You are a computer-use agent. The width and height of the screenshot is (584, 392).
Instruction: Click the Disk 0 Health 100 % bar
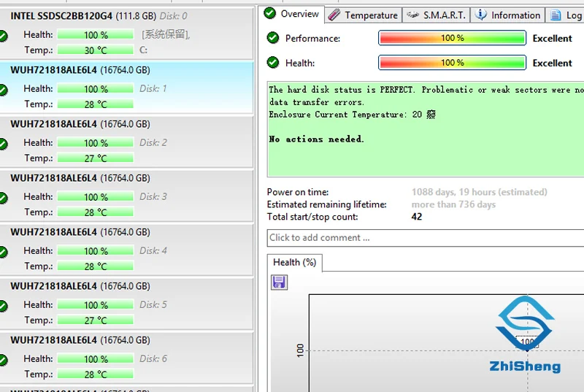[96, 34]
